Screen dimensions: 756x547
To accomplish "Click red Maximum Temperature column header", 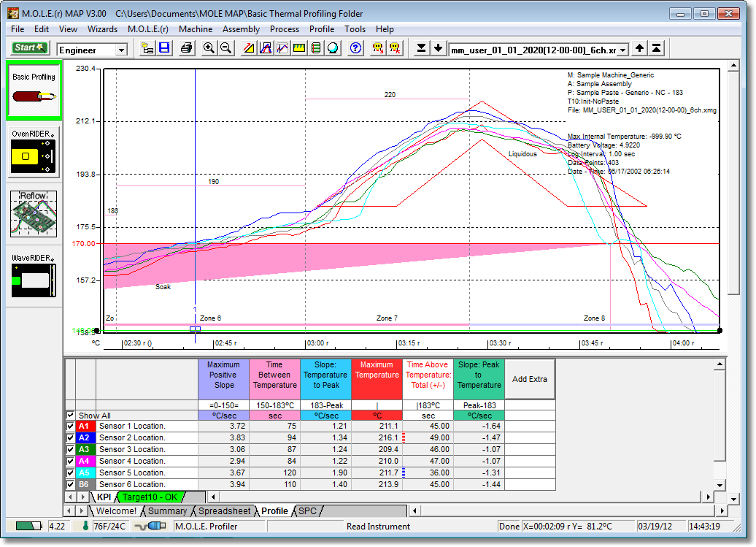I will coord(377,379).
